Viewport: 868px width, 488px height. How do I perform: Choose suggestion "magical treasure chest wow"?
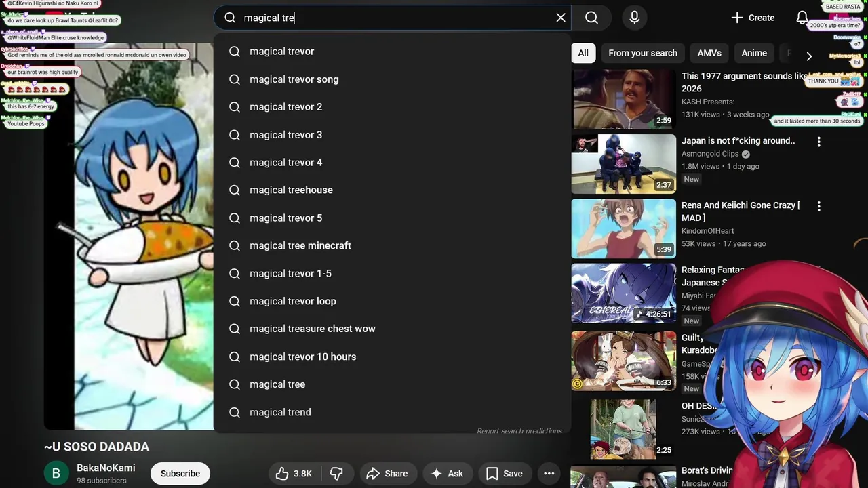[x=393, y=329]
